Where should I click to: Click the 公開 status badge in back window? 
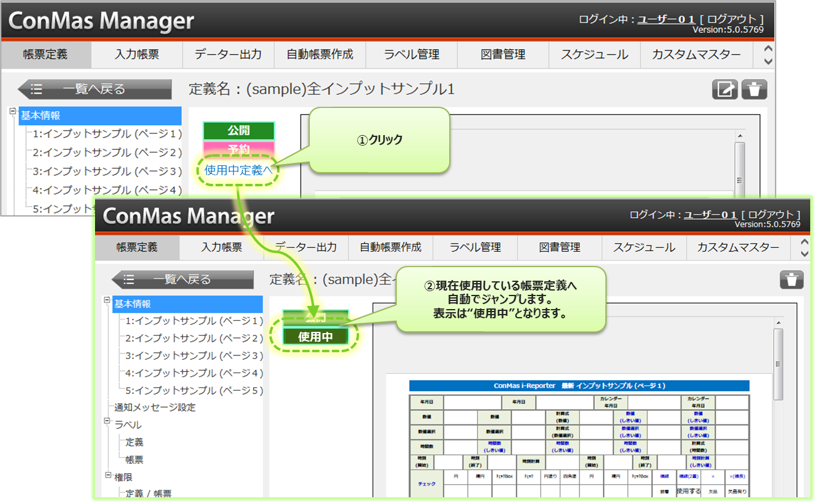(x=239, y=130)
